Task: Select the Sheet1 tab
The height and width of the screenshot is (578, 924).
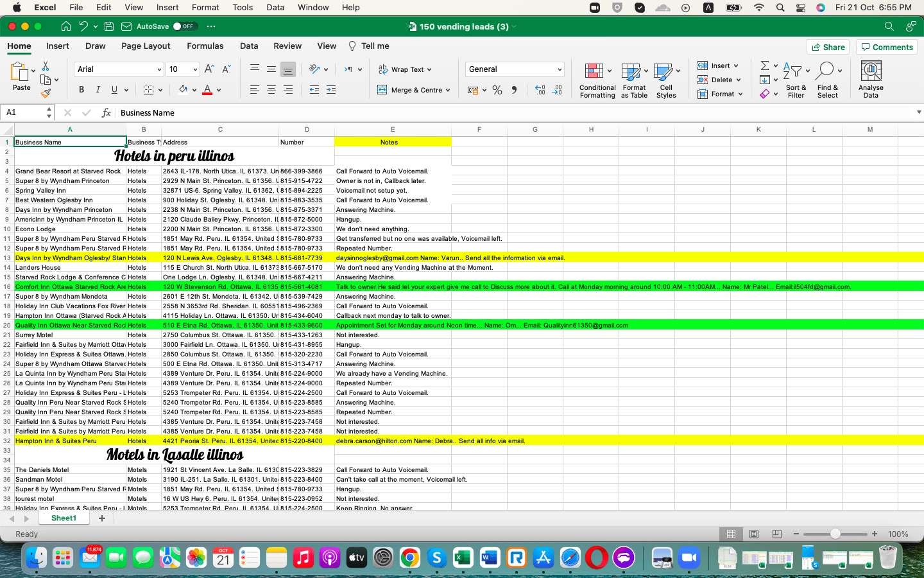Action: tap(64, 518)
